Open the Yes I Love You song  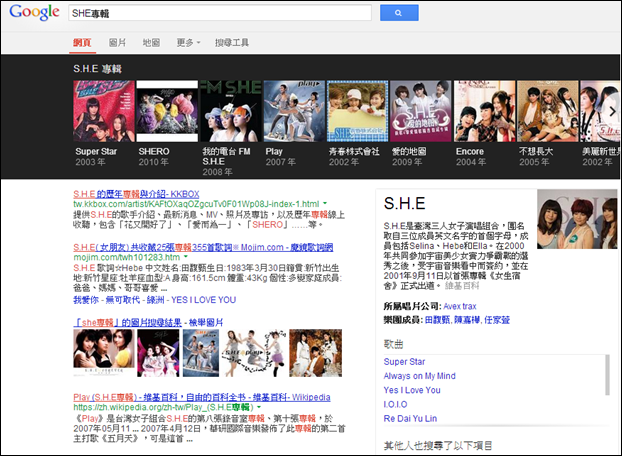[412, 390]
